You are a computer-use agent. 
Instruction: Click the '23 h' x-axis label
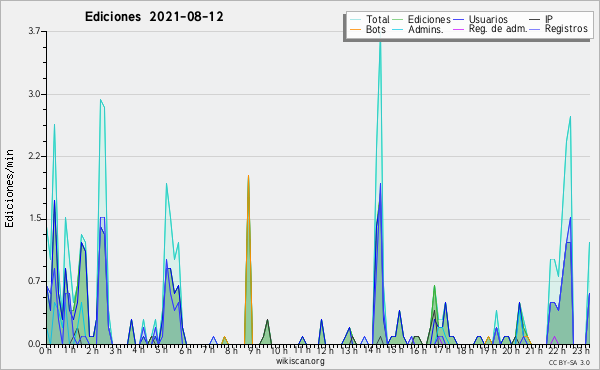582,350
